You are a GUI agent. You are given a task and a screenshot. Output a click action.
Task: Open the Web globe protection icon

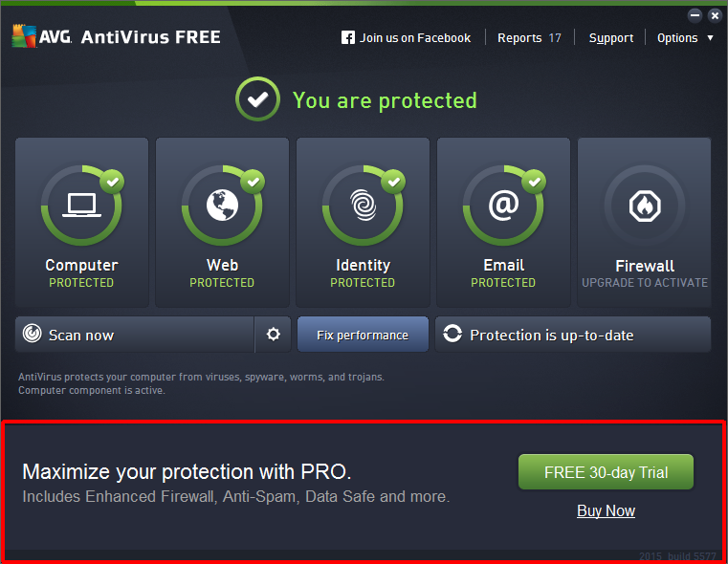[x=222, y=205]
